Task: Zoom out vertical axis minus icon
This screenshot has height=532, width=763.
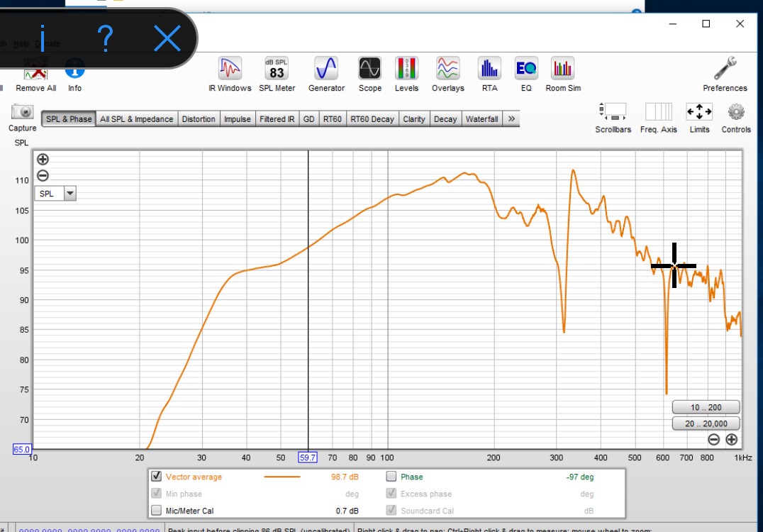Action: 43,176
